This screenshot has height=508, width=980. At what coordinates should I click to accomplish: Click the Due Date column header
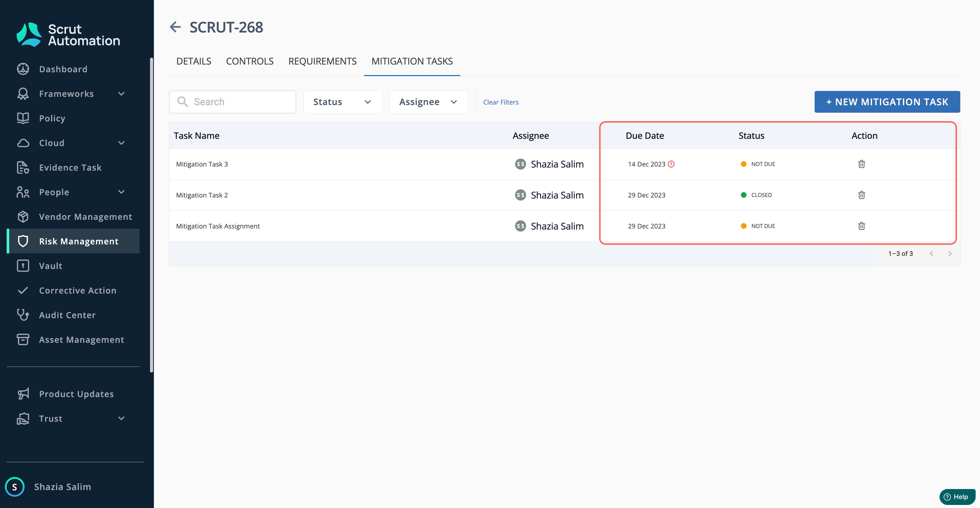tap(644, 136)
